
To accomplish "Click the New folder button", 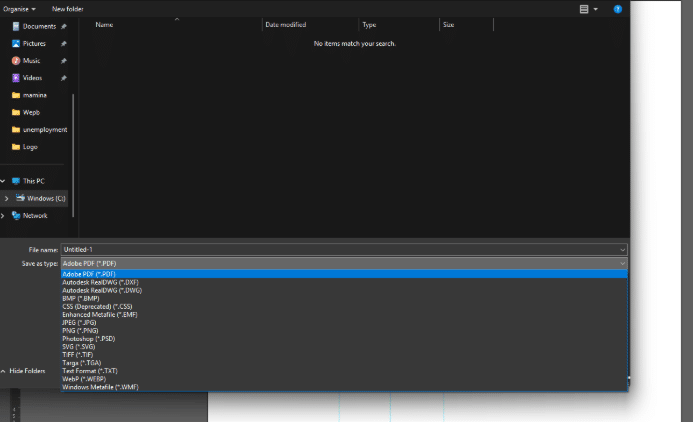I will coord(67,9).
